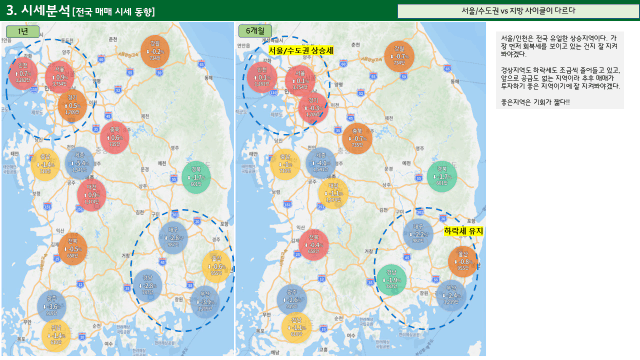Screen dimensions: 640x360
Task: Select the red 경기 bubble on the 6개월 map
Action: pyautogui.click(x=313, y=108)
